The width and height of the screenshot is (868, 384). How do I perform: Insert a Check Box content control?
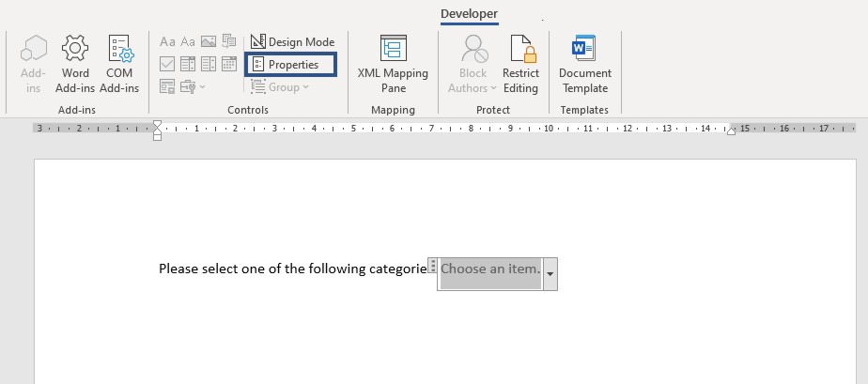(167, 64)
